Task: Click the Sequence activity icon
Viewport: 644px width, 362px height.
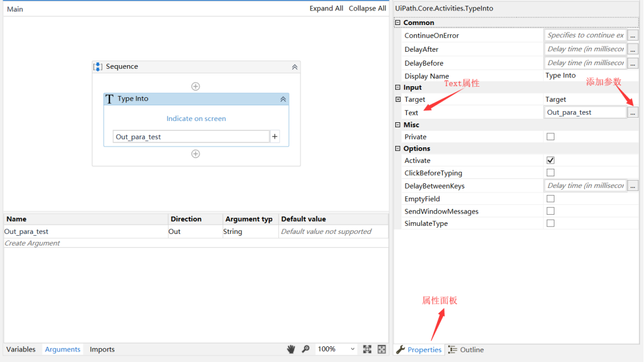Action: [x=98, y=67]
